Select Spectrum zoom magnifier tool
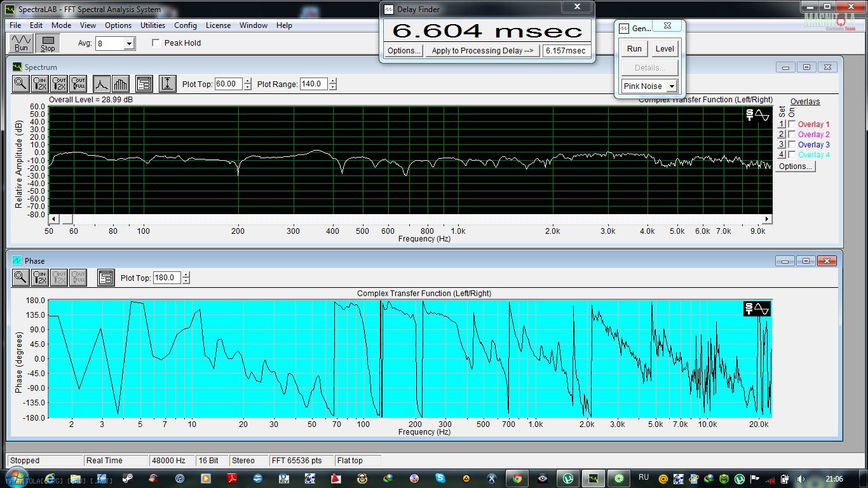The image size is (868, 488). point(21,83)
